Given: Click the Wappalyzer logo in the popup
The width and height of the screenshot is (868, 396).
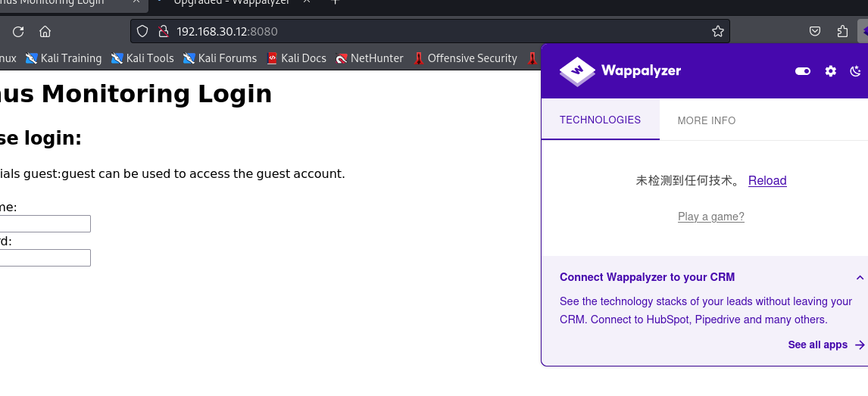Looking at the screenshot, I should click(620, 70).
